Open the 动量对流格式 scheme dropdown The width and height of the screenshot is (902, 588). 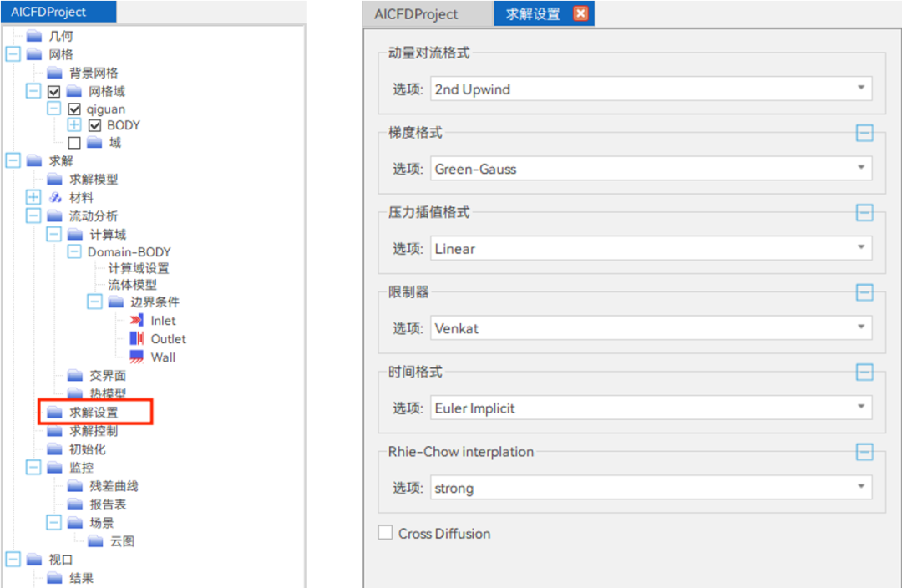tap(861, 89)
